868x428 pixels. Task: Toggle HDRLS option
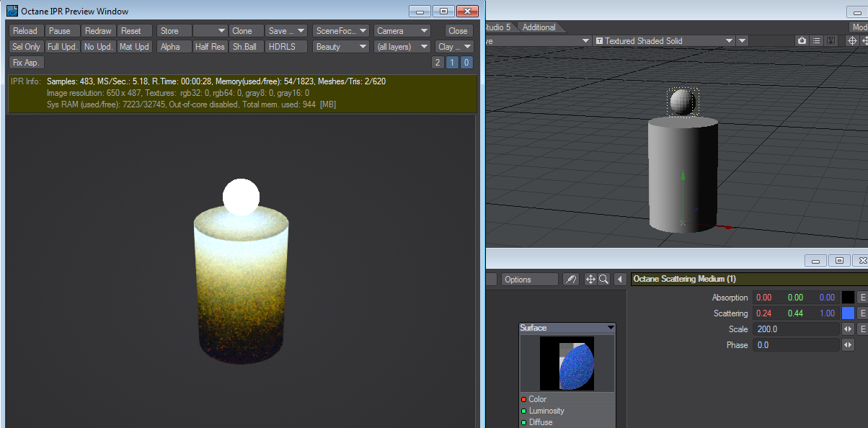(285, 47)
